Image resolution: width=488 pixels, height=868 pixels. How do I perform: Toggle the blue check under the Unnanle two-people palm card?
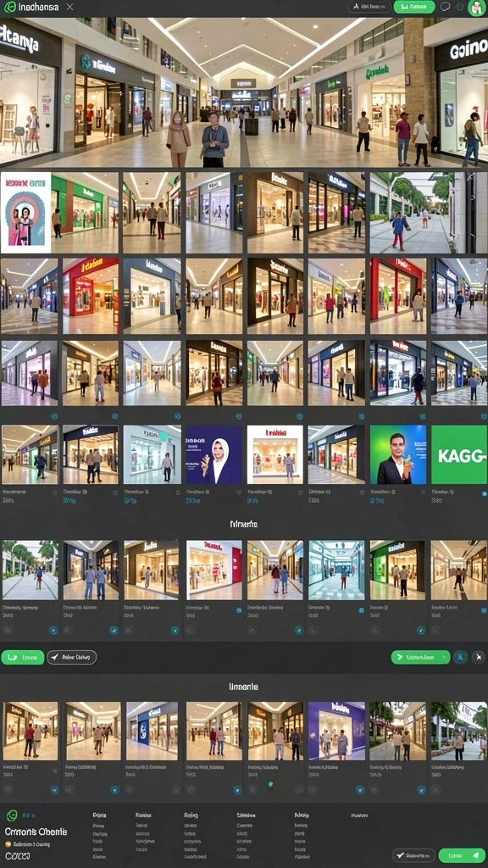421,790
